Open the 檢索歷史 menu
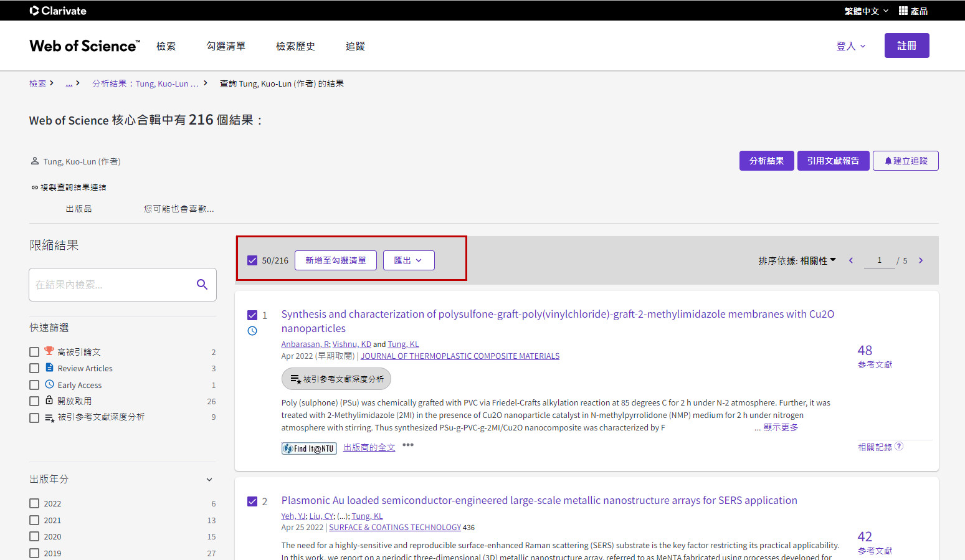Viewport: 965px width, 560px height. pyautogui.click(x=295, y=46)
